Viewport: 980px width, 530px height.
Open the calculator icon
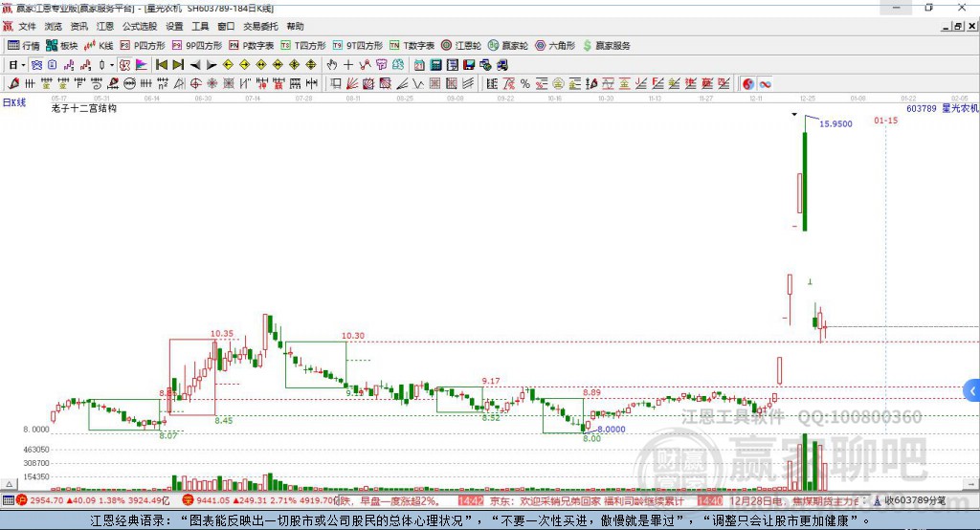tap(436, 65)
